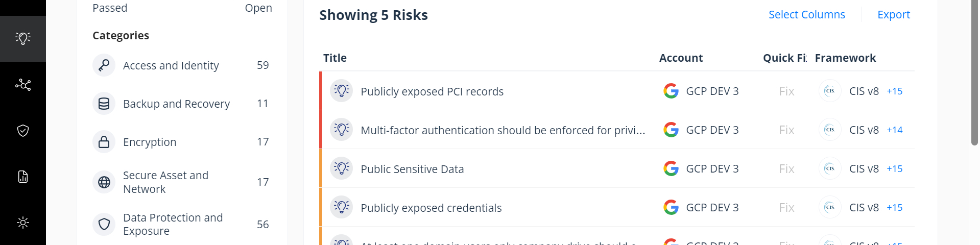Expand the +15 frameworks on Public Sensitive Data row
980x245 pixels.
point(894,169)
